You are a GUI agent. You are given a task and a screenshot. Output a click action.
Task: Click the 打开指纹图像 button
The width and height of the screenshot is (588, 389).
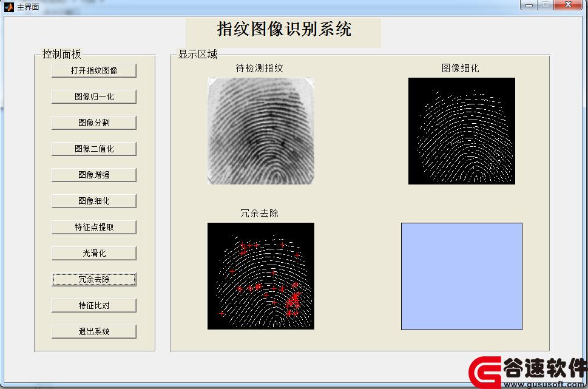[x=93, y=70]
